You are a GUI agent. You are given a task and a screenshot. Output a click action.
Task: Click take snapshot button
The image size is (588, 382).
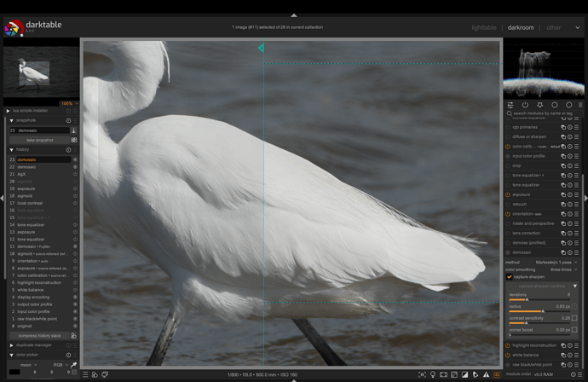[x=39, y=140]
